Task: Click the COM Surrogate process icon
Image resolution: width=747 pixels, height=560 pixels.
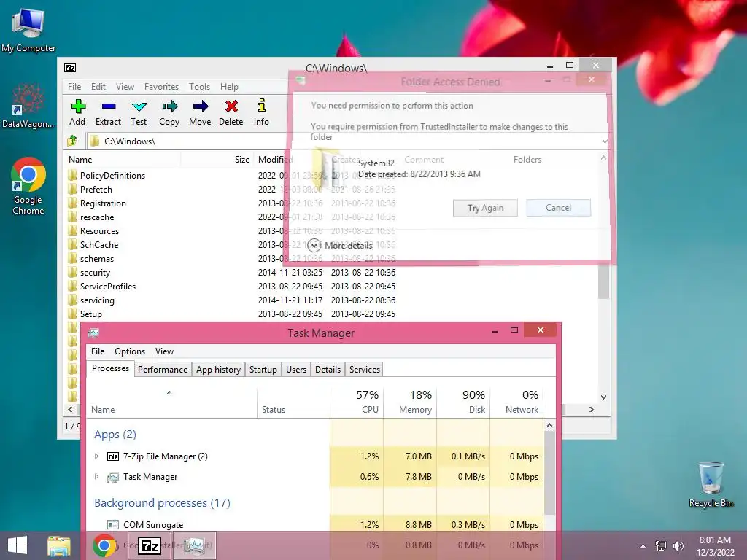Action: coord(113,524)
